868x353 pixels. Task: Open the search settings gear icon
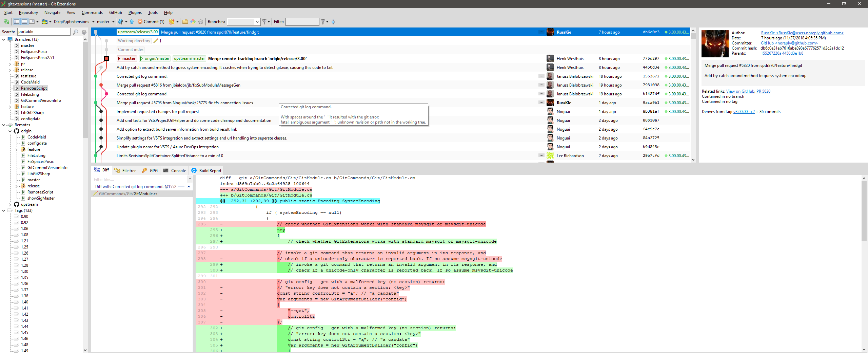(x=84, y=32)
